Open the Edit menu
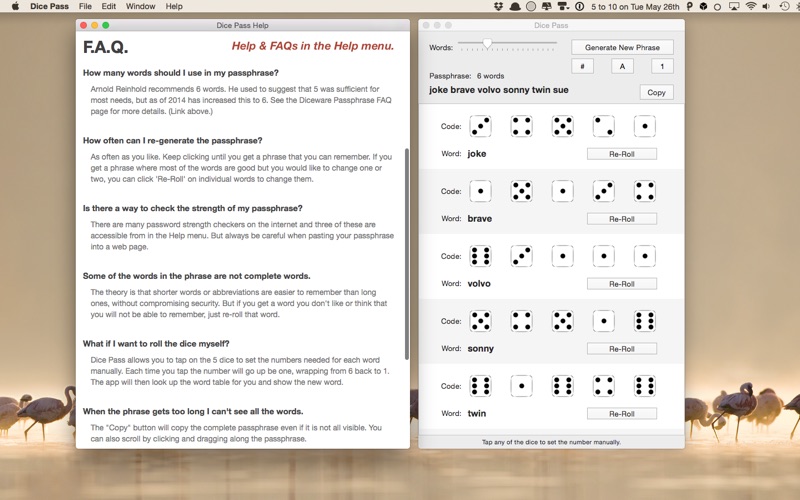This screenshot has height=500, width=800. coord(109,7)
